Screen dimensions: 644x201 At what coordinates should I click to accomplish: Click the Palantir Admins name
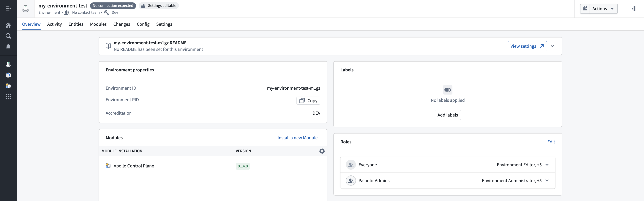374,180
